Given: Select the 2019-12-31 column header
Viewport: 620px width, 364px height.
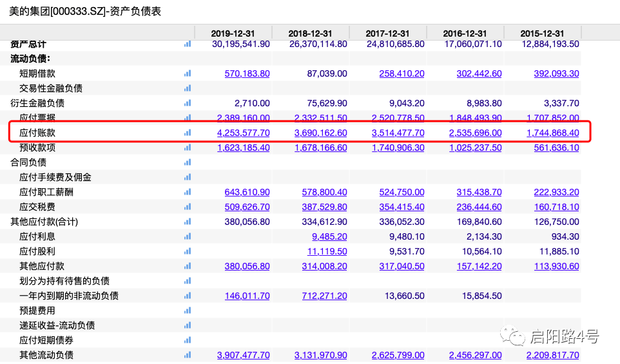Looking at the screenshot, I should click(233, 34).
